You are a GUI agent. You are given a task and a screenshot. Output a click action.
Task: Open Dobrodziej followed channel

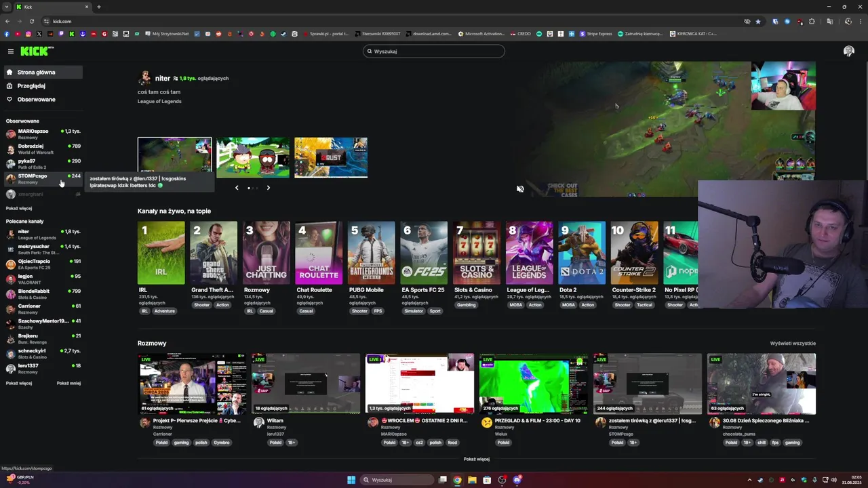[x=42, y=148]
